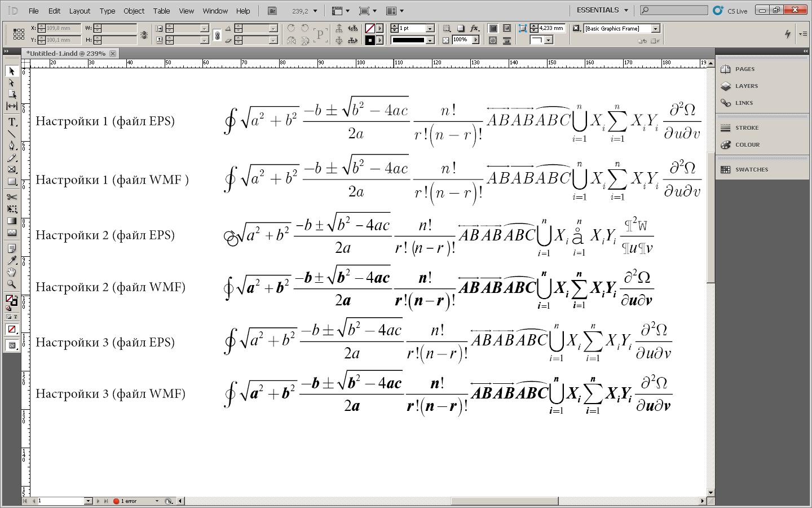Open the Object menu
This screenshot has width=812, height=508.
pyautogui.click(x=134, y=11)
